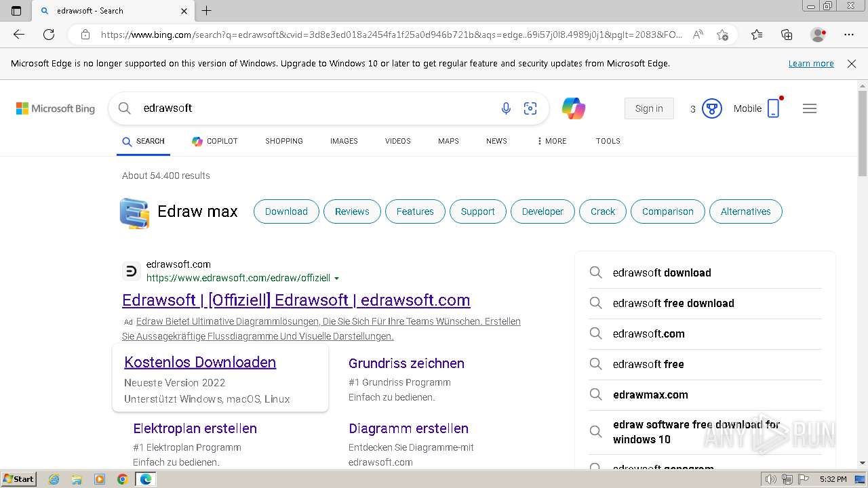Screen dimensions: 868x488
Task: Switch to the NEWS tab
Action: point(496,141)
